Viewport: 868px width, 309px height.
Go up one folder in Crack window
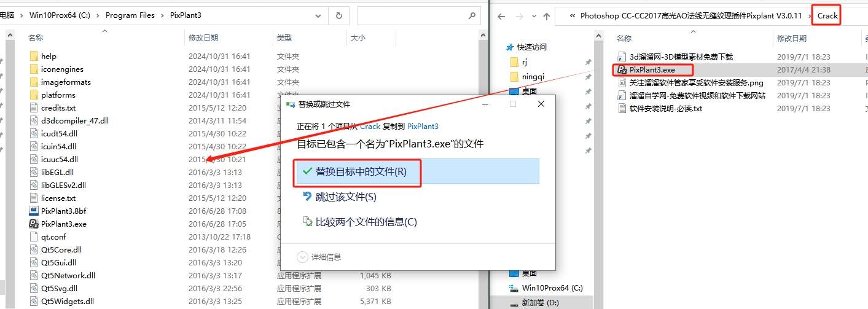point(545,16)
